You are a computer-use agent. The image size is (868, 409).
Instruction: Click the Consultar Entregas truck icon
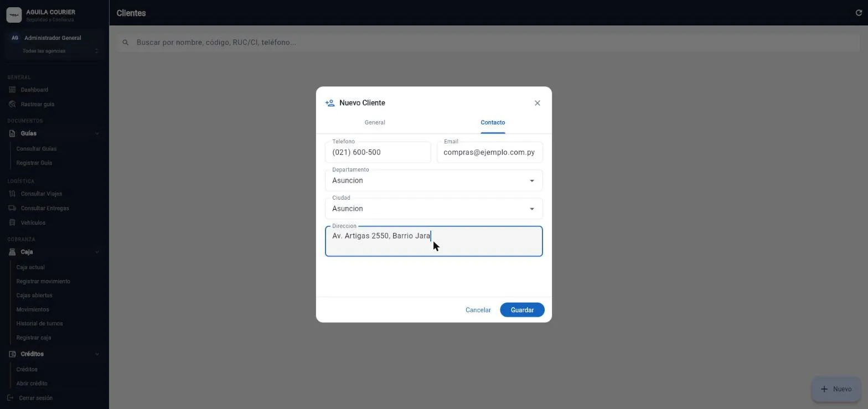[x=12, y=208]
